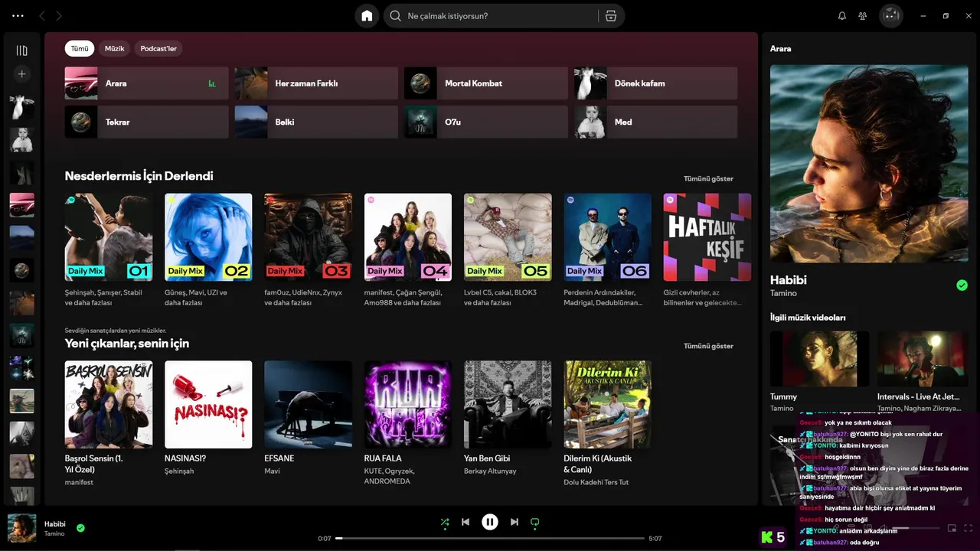Skip to previous track

pyautogui.click(x=465, y=523)
